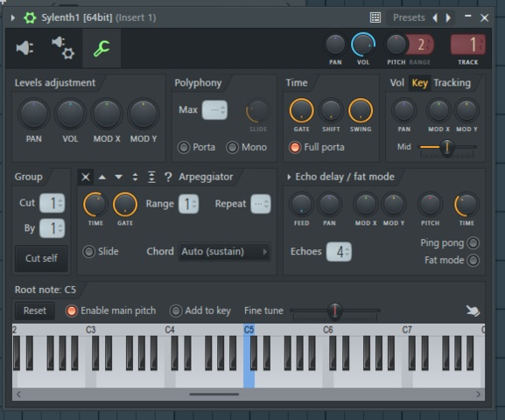505x420 pixels.
Task: Click the Fine tune slider handle
Action: tap(334, 311)
